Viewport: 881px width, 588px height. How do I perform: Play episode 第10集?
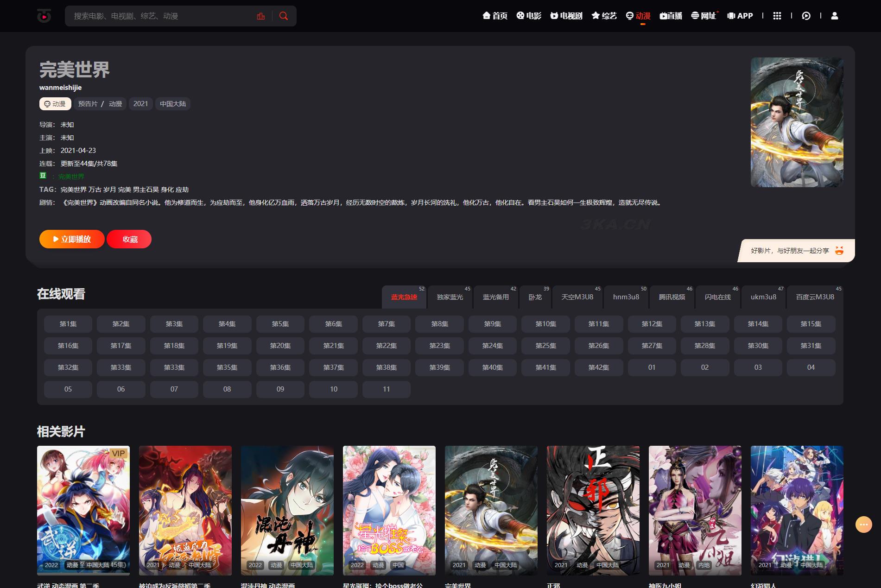pos(545,324)
